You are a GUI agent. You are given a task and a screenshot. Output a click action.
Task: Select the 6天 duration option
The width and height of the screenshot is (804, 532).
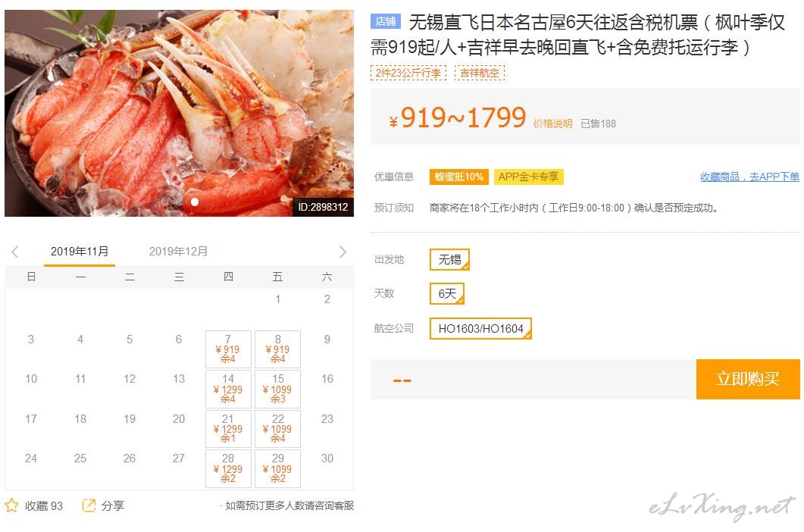[446, 293]
